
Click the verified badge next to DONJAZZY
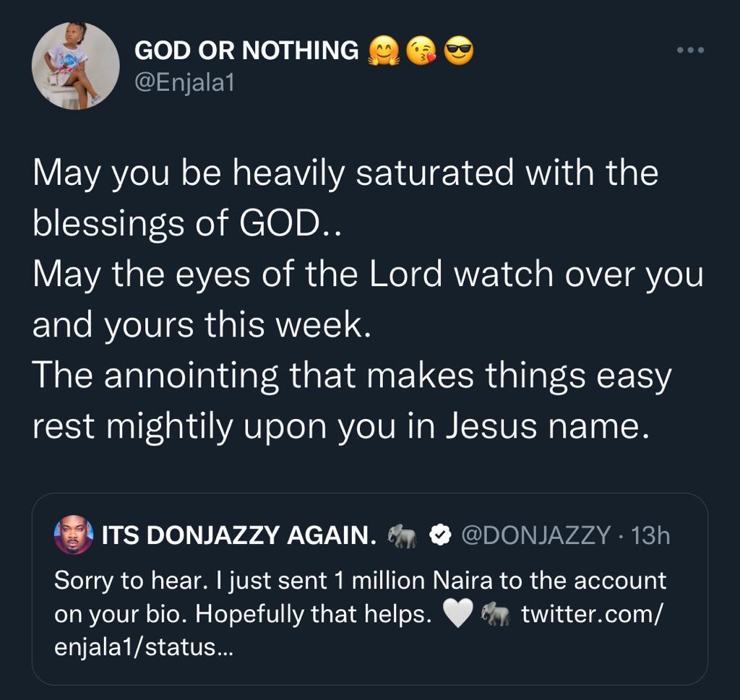click(440, 535)
